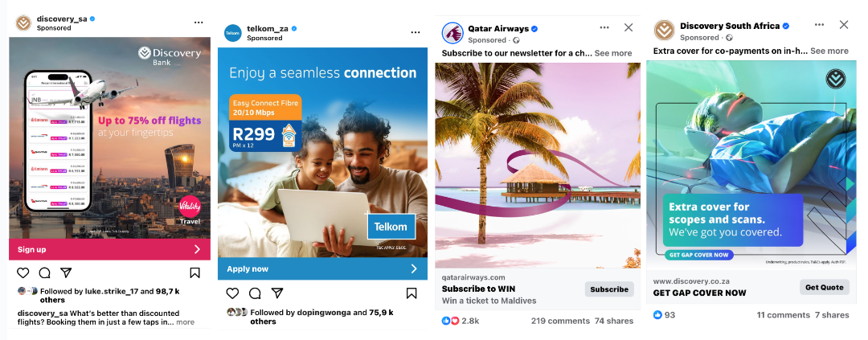Bookmark the discovery_sa flights post
Image resolution: width=868 pixels, height=340 pixels.
tap(194, 272)
